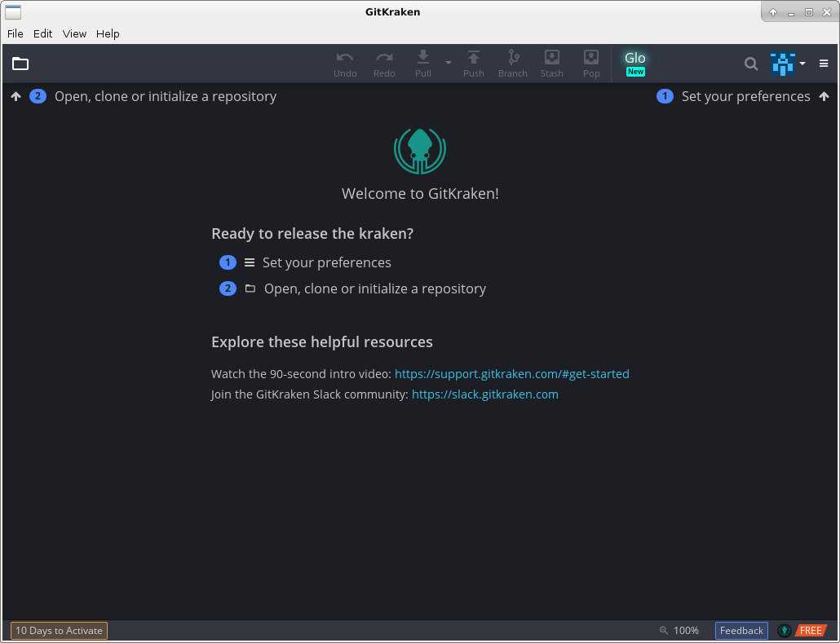Viewport: 840px width, 643px height.
Task: Click the up arrow beside Set your preferences hint
Action: pyautogui.click(x=824, y=96)
